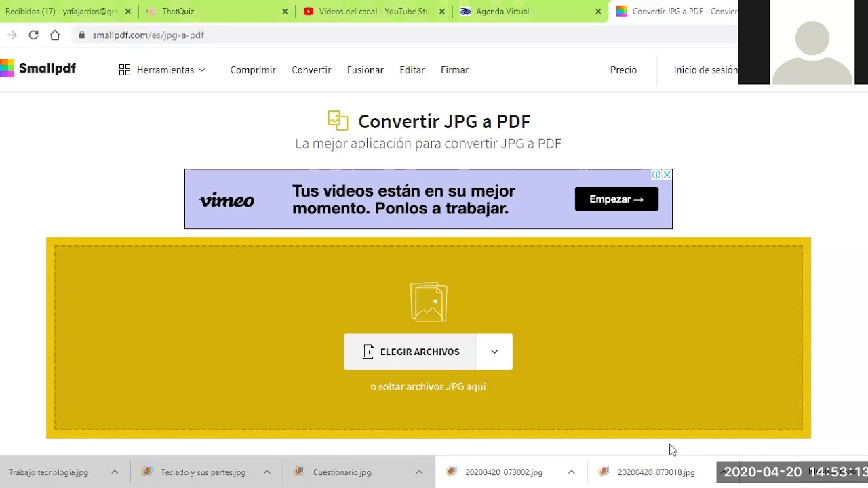Go to the Precio page

pos(623,70)
